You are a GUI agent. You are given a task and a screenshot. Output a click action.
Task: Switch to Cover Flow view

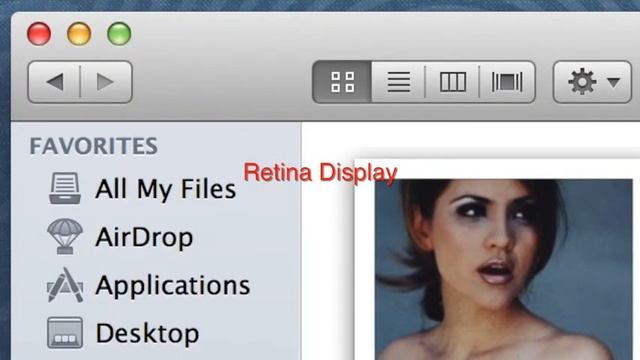507,82
